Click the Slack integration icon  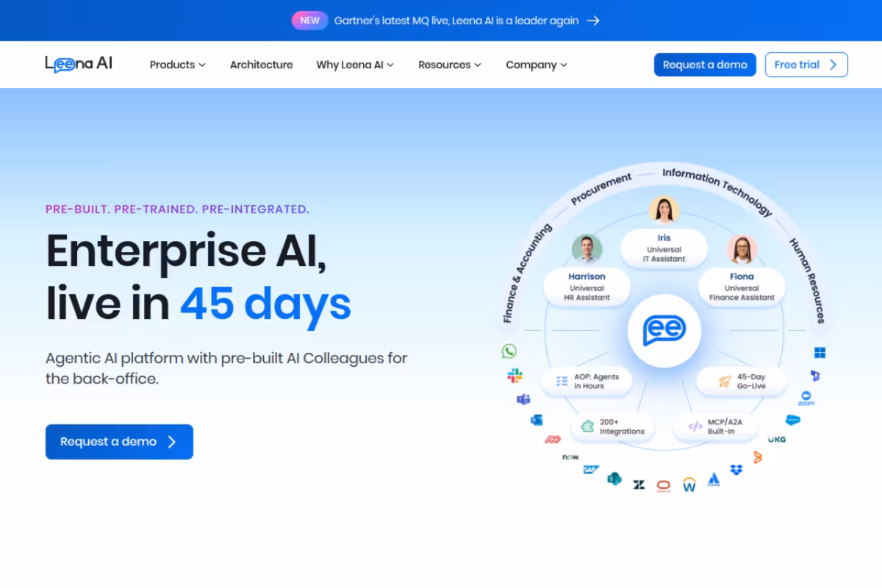pos(514,376)
